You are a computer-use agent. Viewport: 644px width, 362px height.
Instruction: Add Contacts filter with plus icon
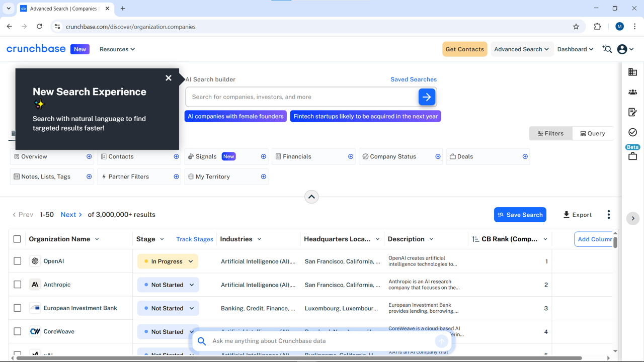pyautogui.click(x=176, y=157)
